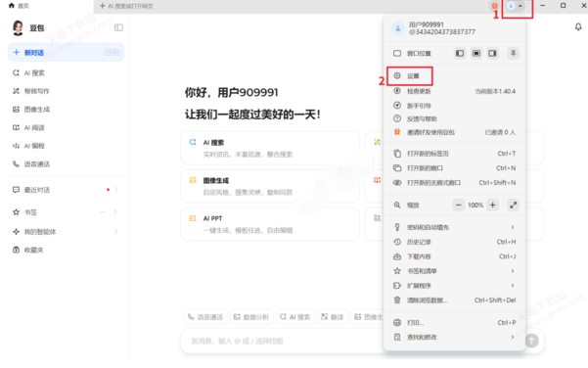Increase zoom with the plus button

coord(493,206)
